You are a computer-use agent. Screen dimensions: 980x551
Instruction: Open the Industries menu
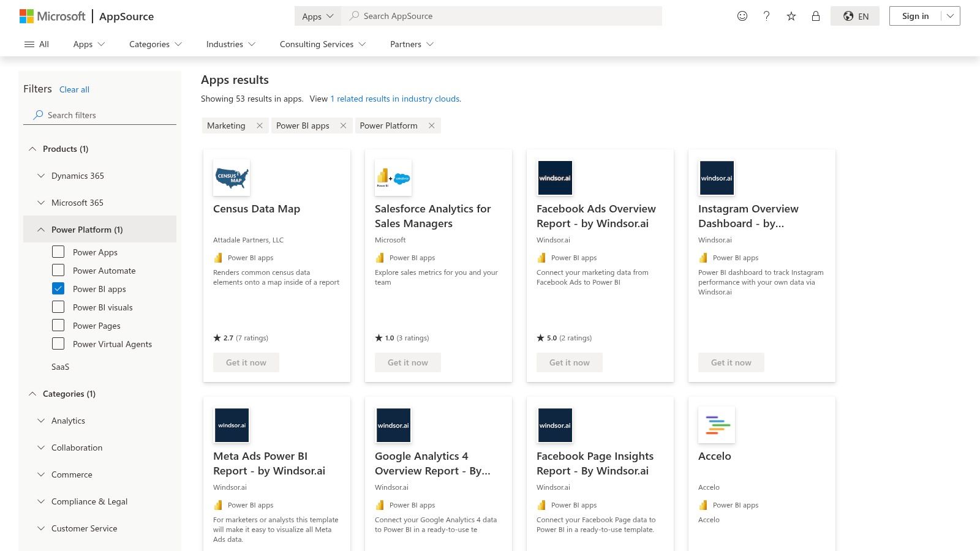pos(230,44)
